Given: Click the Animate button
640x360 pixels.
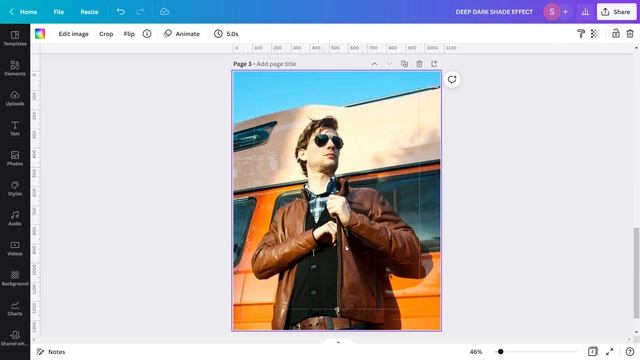Looking at the screenshot, I should tap(182, 34).
